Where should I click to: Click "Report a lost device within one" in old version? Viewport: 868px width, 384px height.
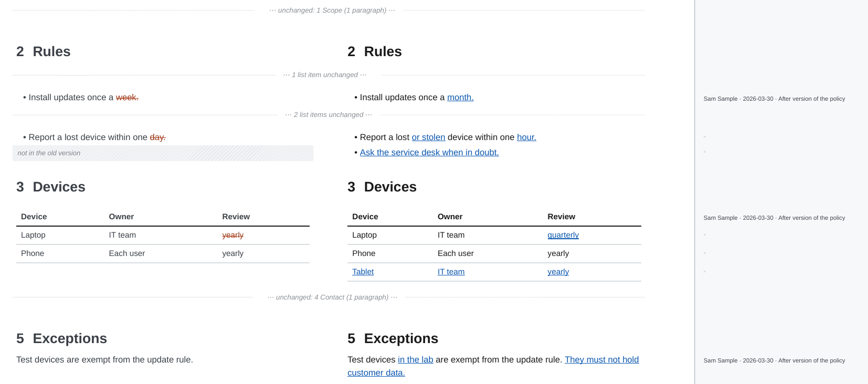[x=88, y=137]
